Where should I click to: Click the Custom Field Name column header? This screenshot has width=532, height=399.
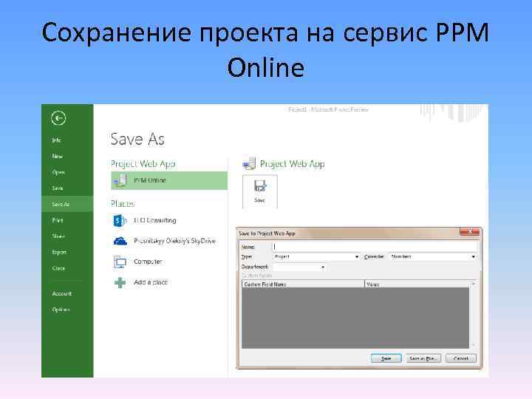303,284
